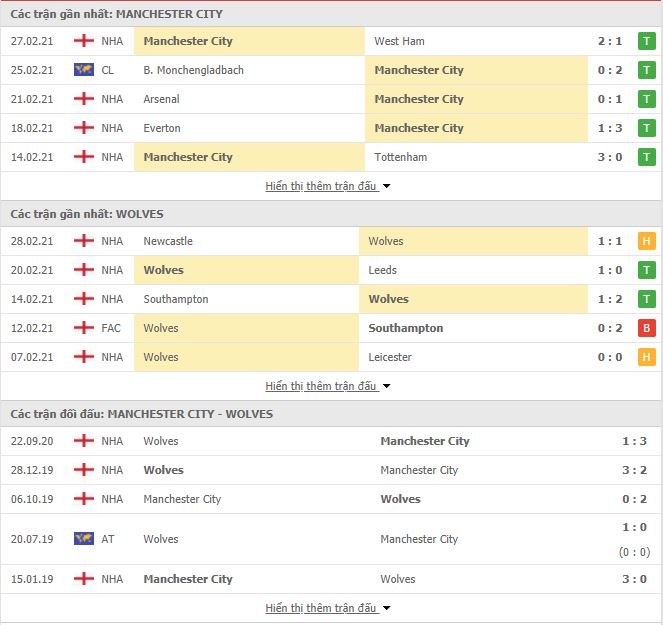Click Manchester City in 15.01.19 match row
The height and width of the screenshot is (625, 663).
188,579
